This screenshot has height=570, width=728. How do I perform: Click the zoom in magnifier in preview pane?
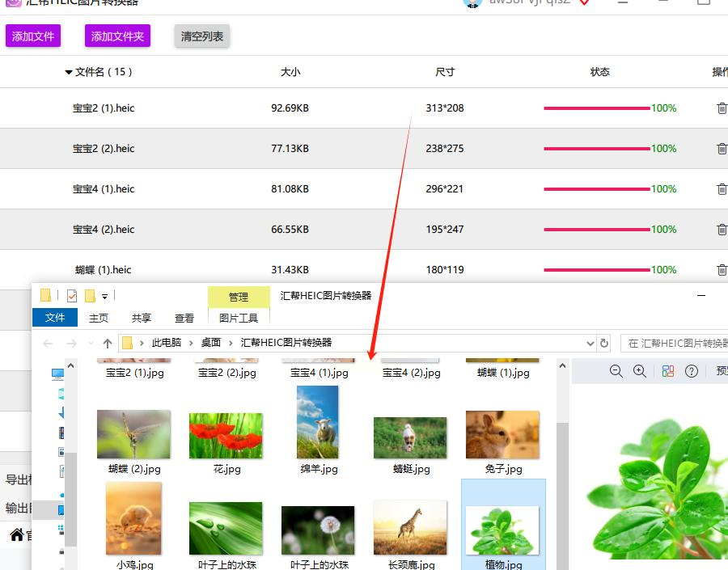point(640,371)
